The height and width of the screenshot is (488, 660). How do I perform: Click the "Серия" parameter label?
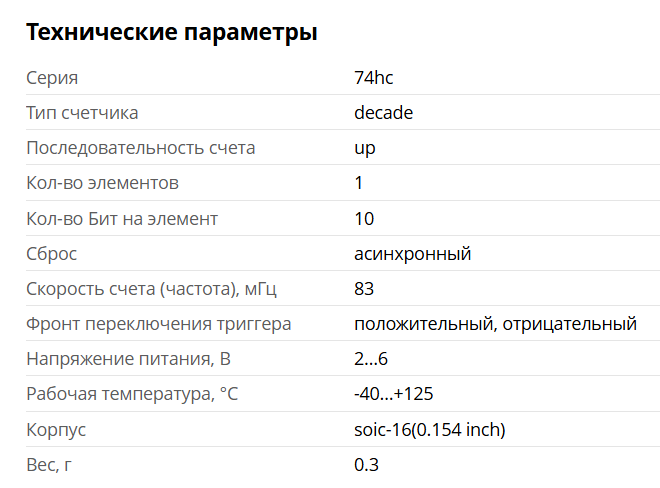click(52, 78)
